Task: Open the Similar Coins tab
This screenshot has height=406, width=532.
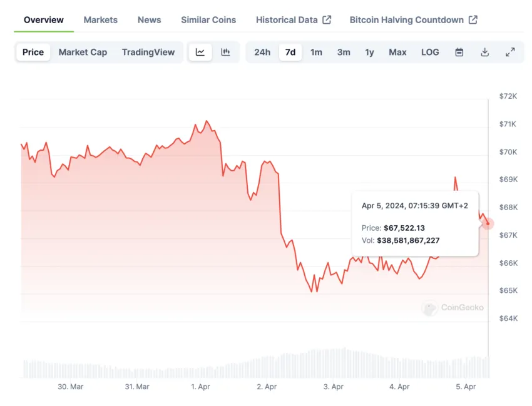Action: (208, 20)
